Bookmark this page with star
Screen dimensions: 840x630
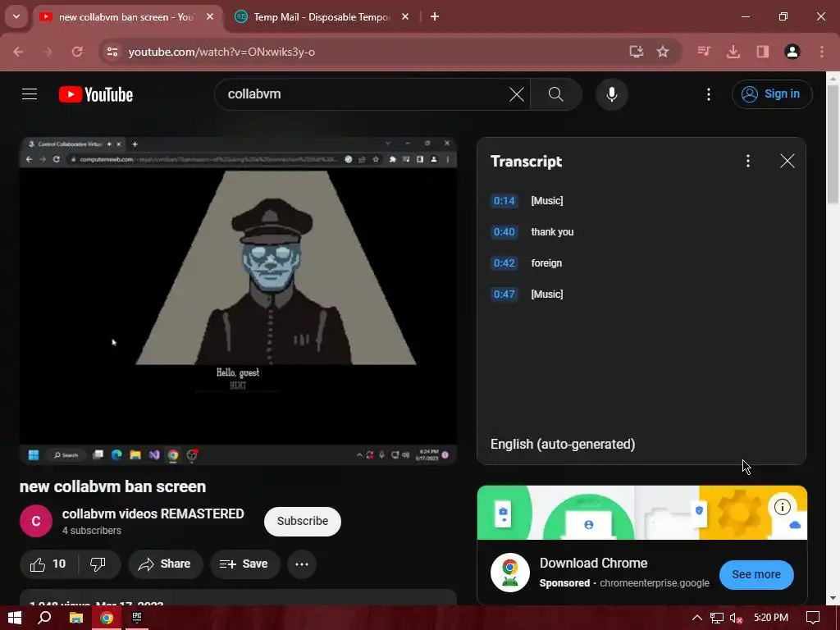(663, 52)
